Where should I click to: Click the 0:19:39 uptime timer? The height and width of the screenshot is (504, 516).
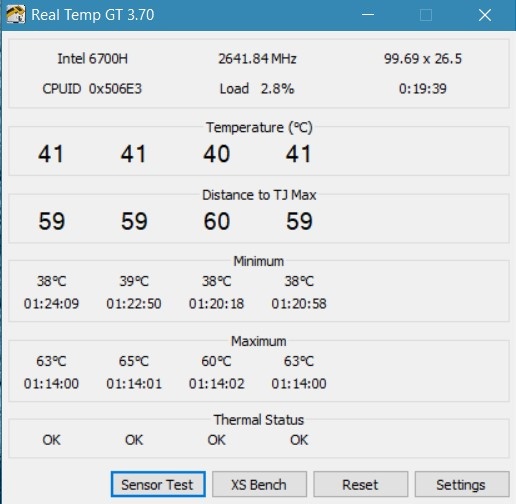coord(423,89)
